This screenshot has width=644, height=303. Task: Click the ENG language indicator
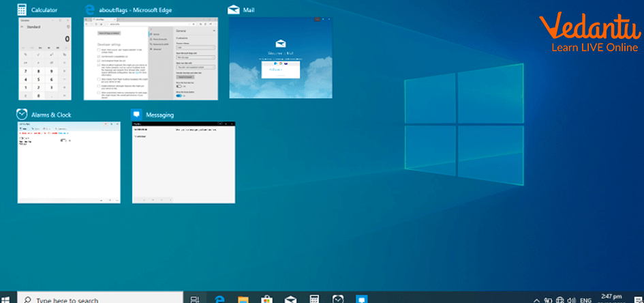pyautogui.click(x=586, y=299)
